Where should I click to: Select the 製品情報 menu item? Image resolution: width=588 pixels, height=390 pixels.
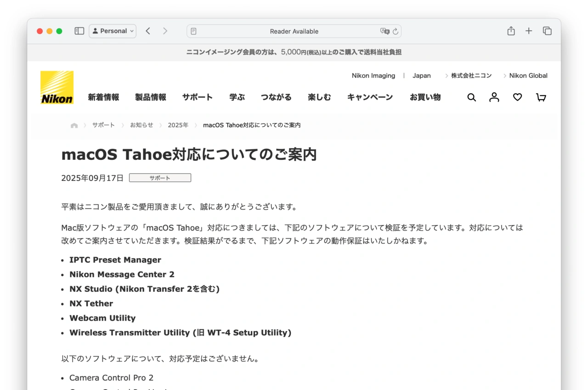(x=151, y=97)
